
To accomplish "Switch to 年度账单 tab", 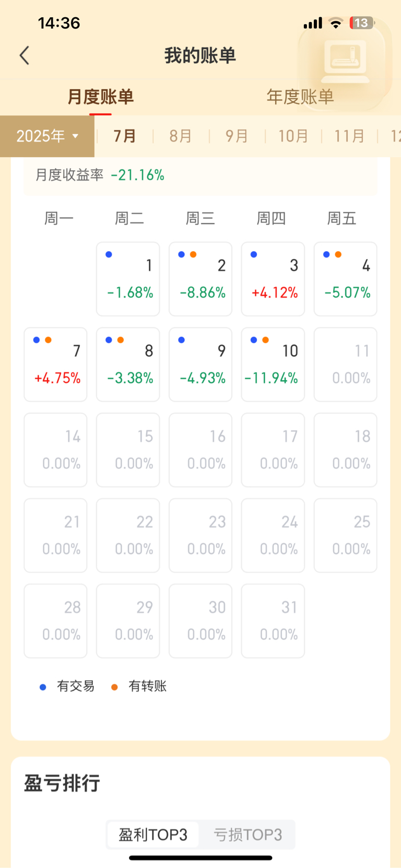I will coord(300,97).
